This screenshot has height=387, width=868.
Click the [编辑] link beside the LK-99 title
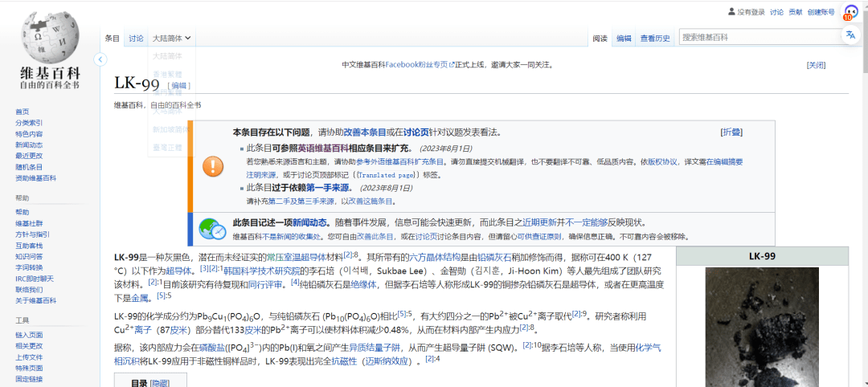point(178,85)
